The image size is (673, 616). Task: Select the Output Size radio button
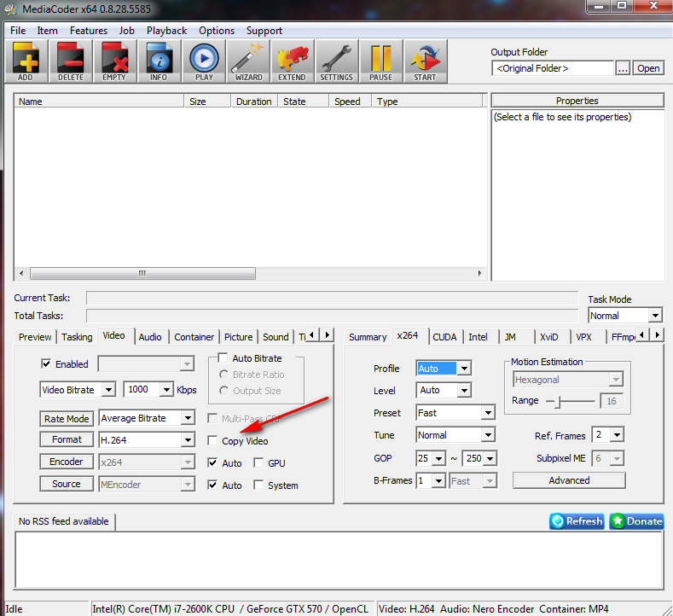223,391
